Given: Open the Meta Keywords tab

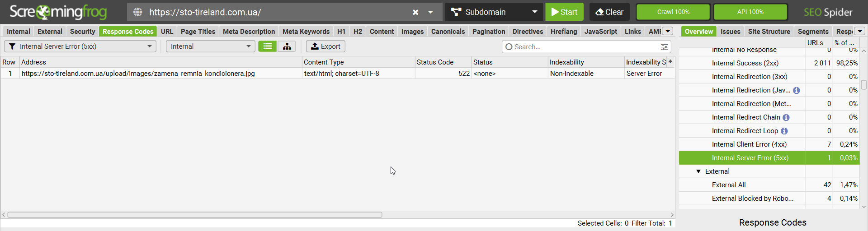Looking at the screenshot, I should [x=306, y=32].
